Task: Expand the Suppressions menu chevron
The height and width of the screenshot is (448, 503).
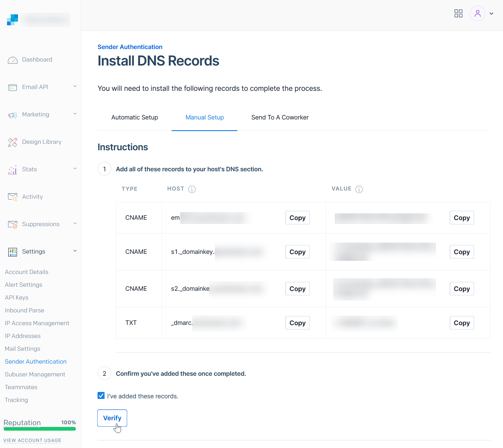Action: pos(75,223)
